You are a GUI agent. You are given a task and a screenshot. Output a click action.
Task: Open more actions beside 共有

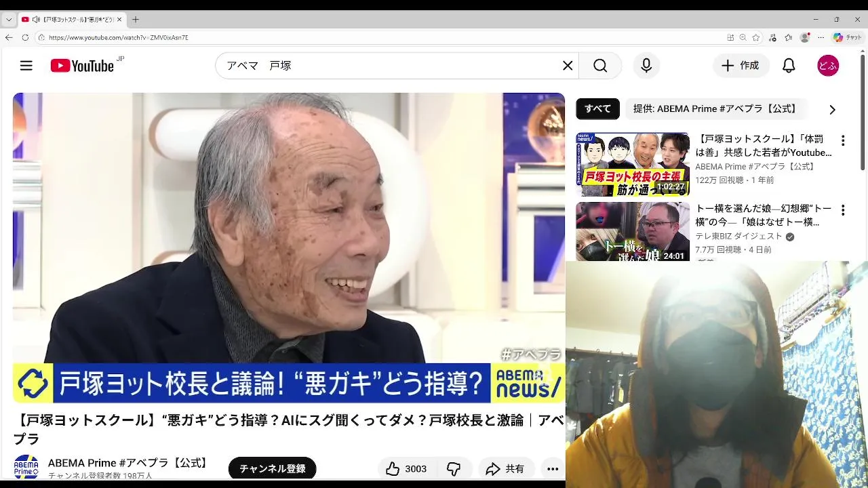click(x=553, y=468)
